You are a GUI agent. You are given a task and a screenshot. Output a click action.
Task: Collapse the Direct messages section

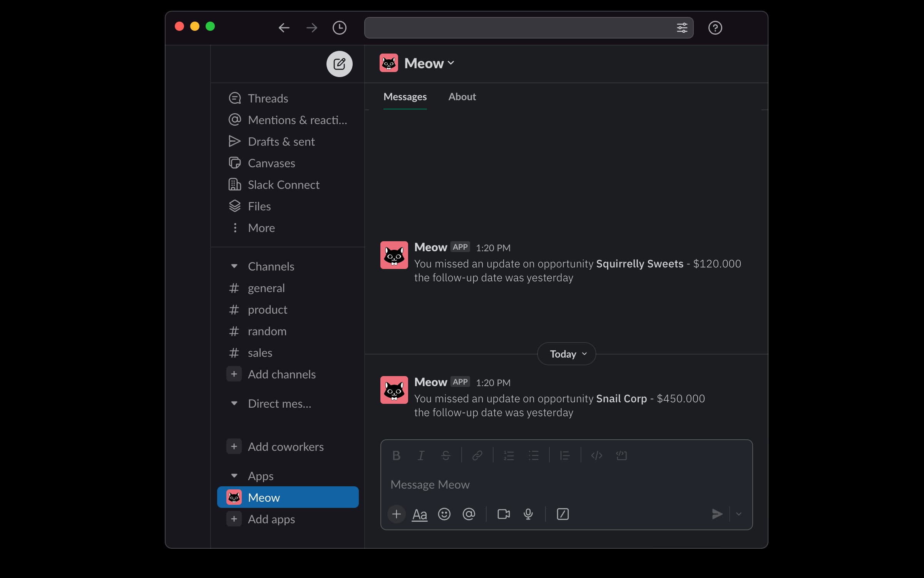click(234, 403)
